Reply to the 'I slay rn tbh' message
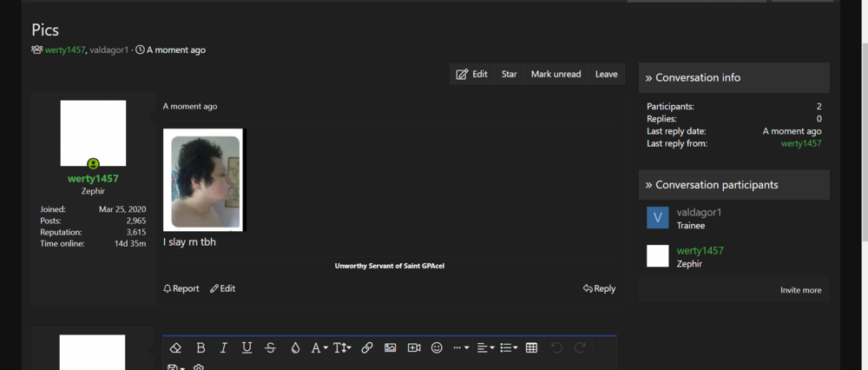The height and width of the screenshot is (370, 868). [599, 288]
